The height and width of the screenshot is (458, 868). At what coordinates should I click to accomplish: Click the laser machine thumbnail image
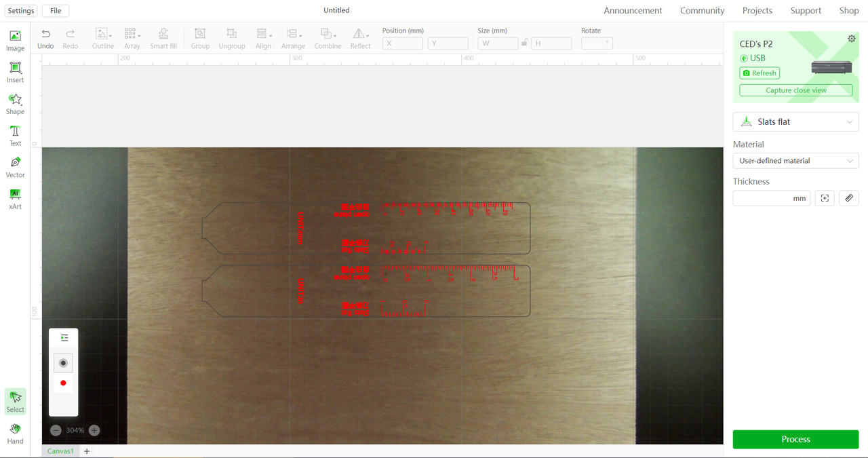tap(831, 67)
